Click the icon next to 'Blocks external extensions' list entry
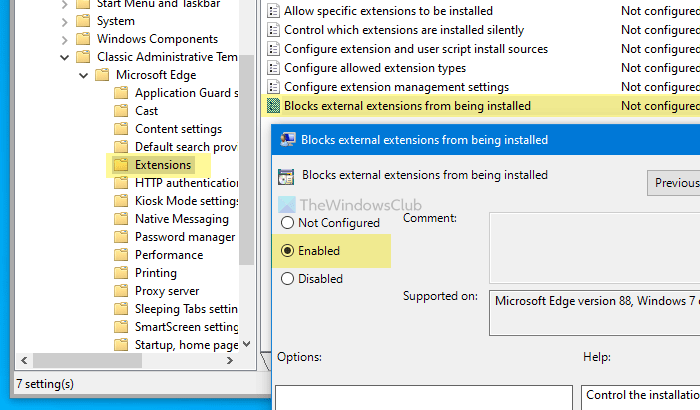This screenshot has width=700, height=410. (273, 105)
